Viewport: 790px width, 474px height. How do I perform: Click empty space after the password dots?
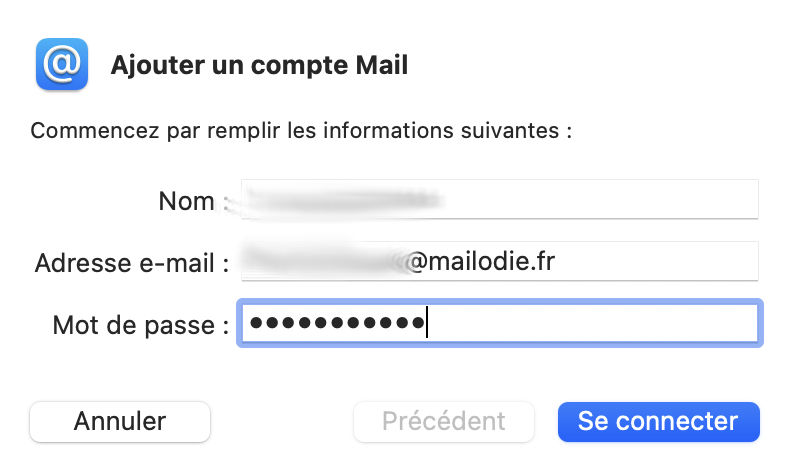(600, 324)
